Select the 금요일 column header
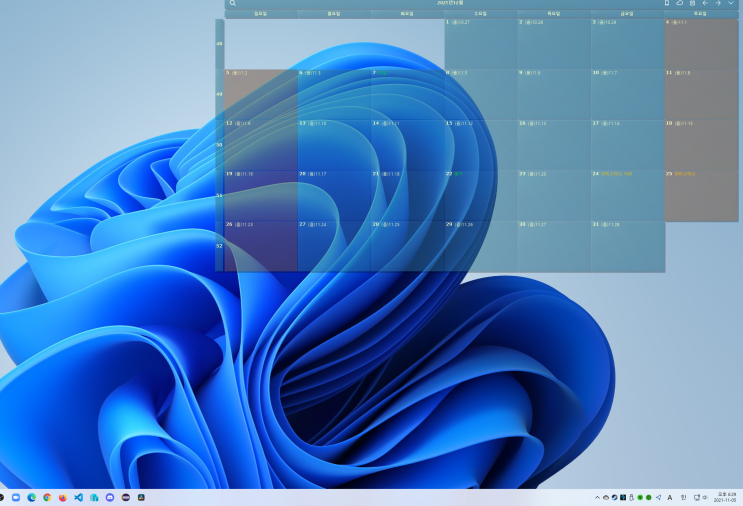The height and width of the screenshot is (506, 743). click(x=627, y=14)
